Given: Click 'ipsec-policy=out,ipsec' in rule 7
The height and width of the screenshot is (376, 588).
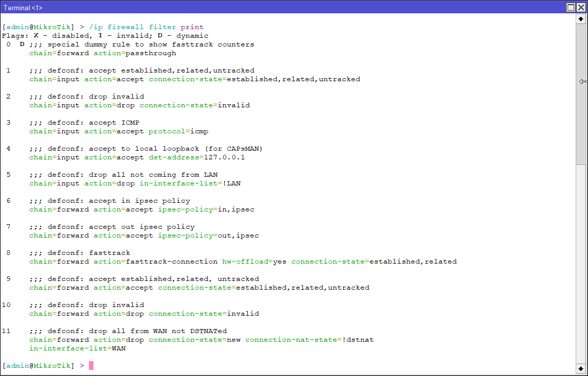Looking at the screenshot, I should (x=208, y=236).
